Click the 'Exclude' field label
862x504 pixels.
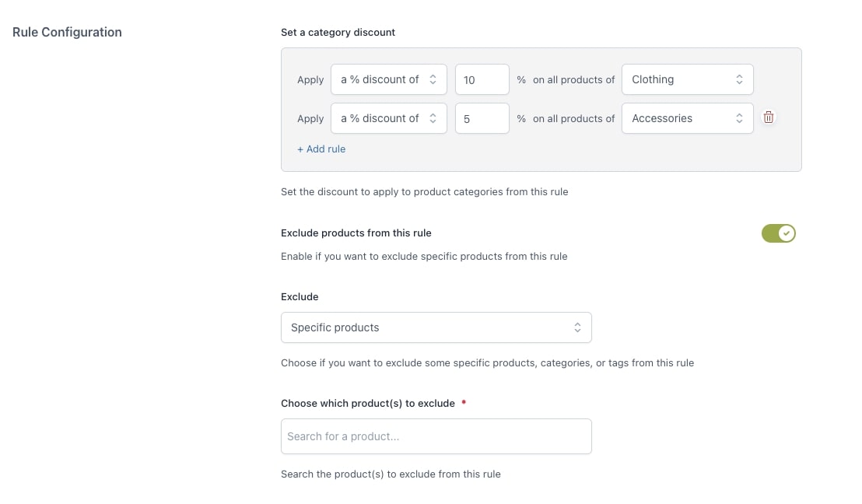click(x=300, y=296)
